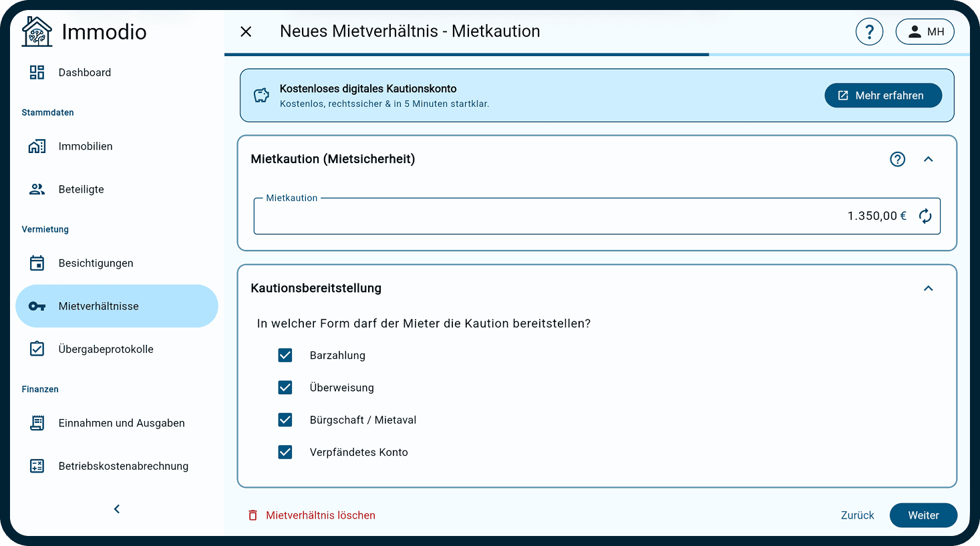Click the Mehr erfahren button
The width and height of the screenshot is (980, 546).
(883, 96)
